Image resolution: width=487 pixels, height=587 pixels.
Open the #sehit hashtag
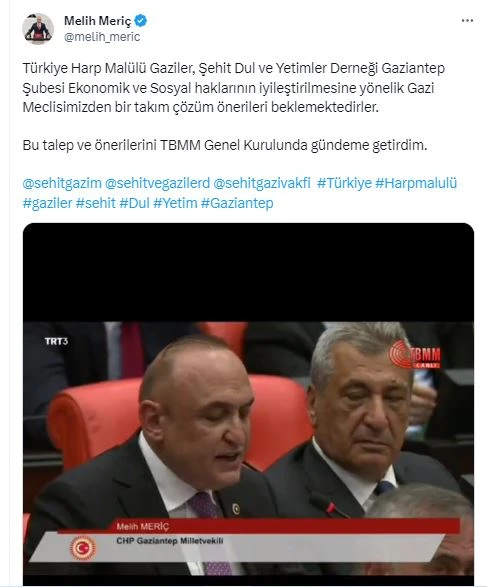[95, 203]
